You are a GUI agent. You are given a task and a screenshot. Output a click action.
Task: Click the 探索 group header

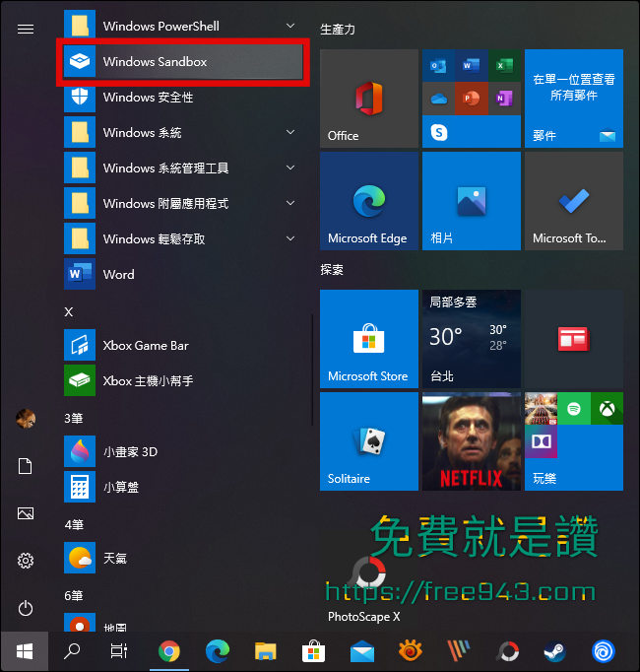click(x=332, y=270)
